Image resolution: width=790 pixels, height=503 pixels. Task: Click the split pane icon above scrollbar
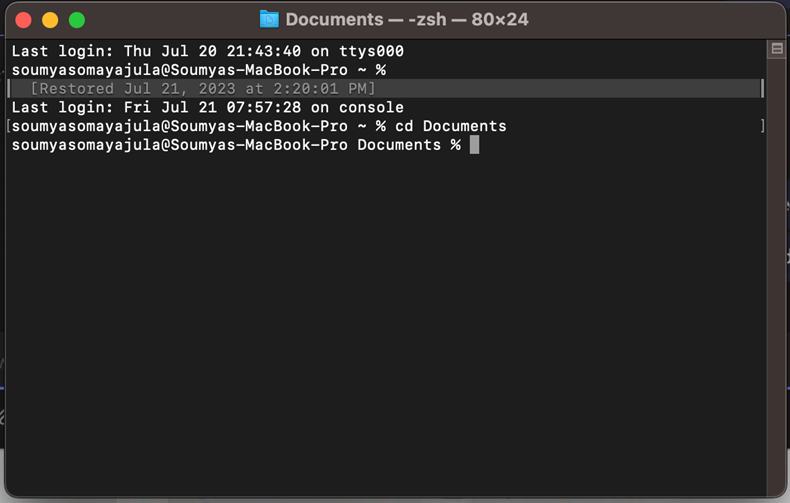[x=777, y=49]
